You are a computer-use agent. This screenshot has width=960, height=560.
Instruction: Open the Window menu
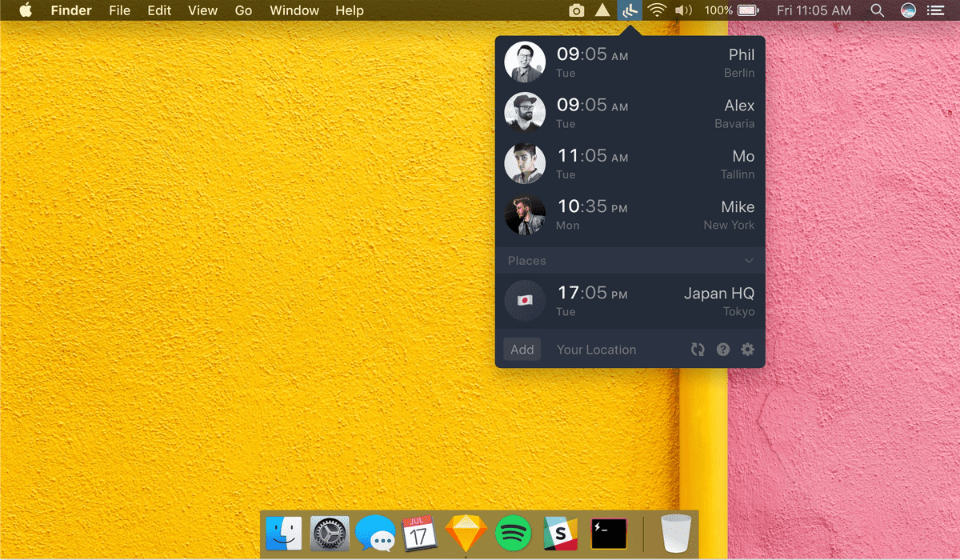294,10
